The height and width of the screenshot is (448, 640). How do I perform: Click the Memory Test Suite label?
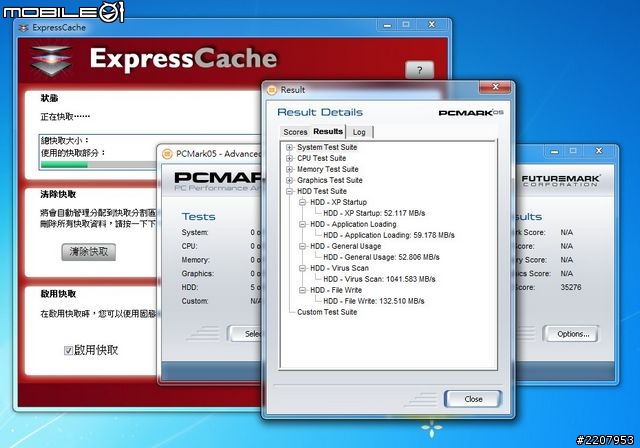point(327,169)
